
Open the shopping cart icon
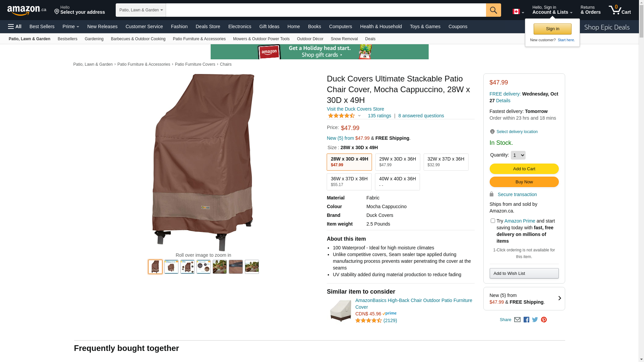click(x=620, y=10)
